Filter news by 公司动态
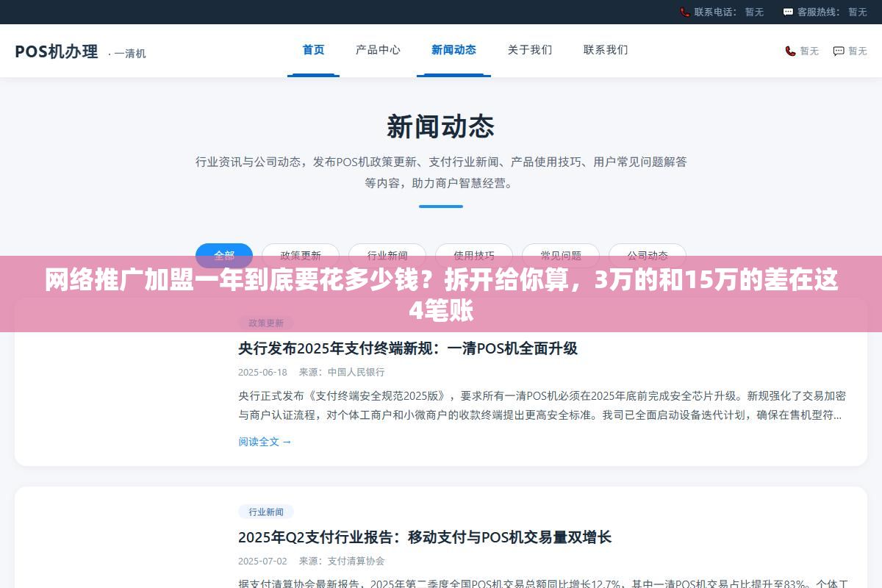This screenshot has height=588, width=882. pos(648,256)
